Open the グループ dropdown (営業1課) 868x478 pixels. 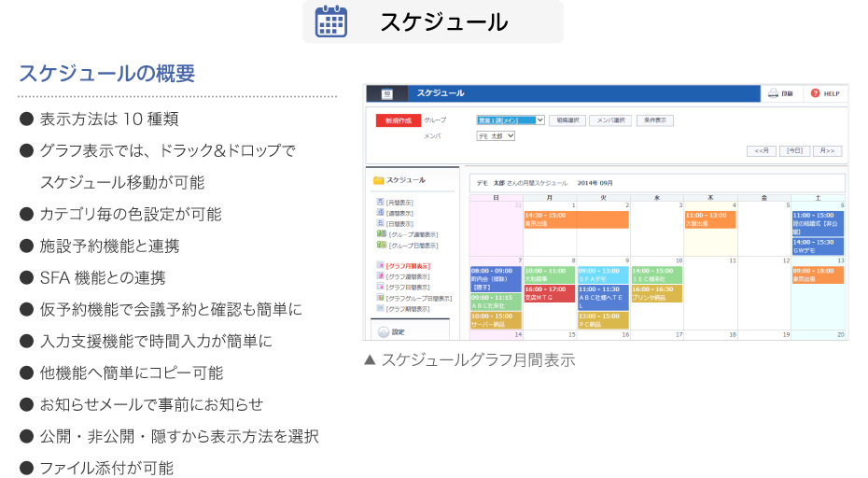pos(510,120)
